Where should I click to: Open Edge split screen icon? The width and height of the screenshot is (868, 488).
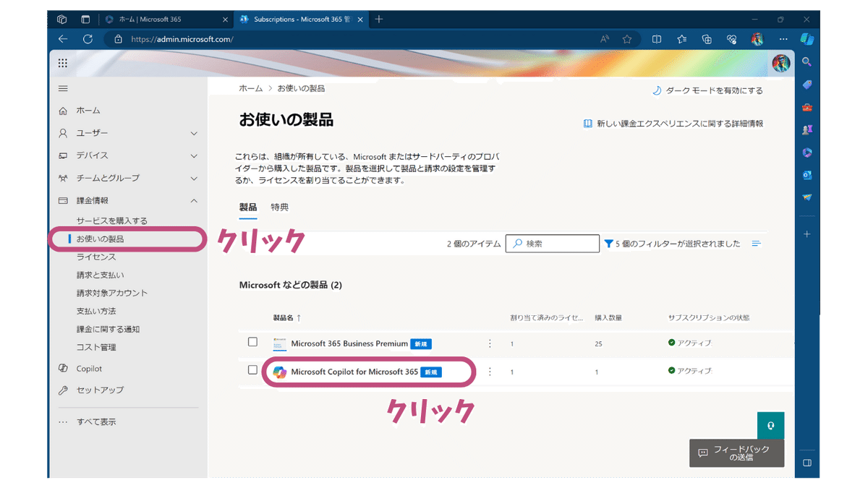click(657, 39)
